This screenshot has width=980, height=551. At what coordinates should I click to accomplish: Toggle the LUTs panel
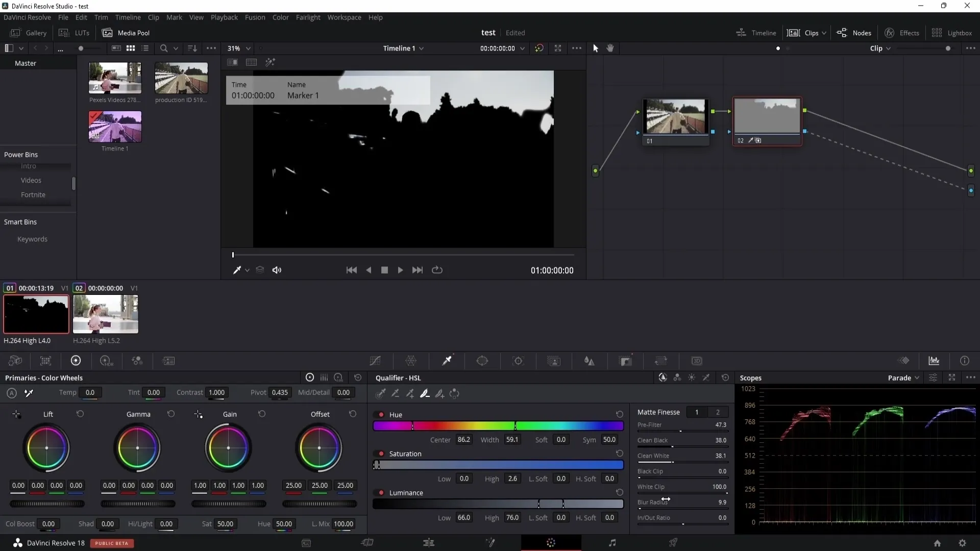(74, 33)
